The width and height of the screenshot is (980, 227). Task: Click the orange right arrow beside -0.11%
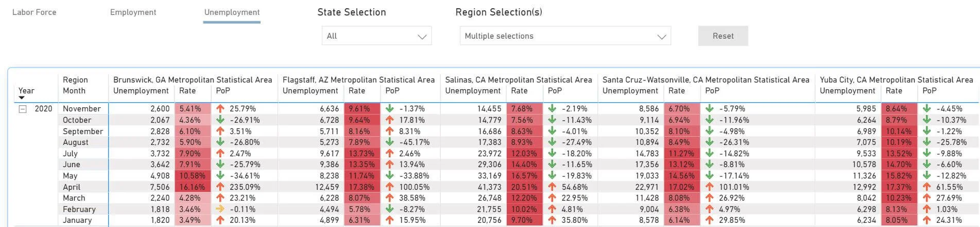pos(220,209)
